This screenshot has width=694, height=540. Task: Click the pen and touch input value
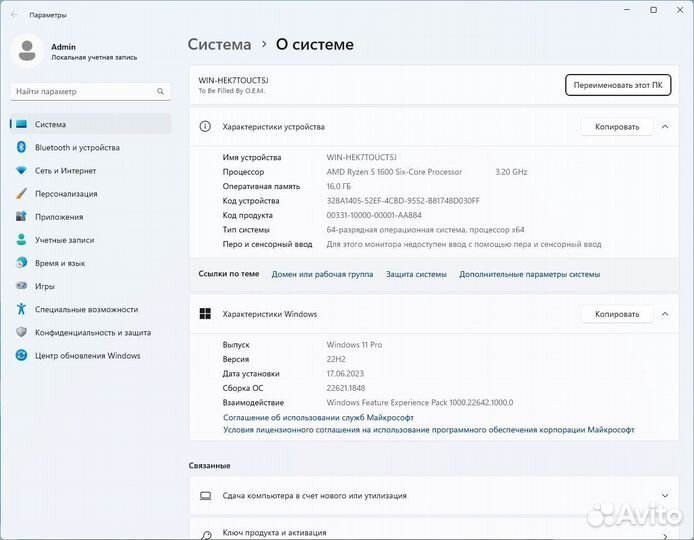pyautogui.click(x=463, y=244)
